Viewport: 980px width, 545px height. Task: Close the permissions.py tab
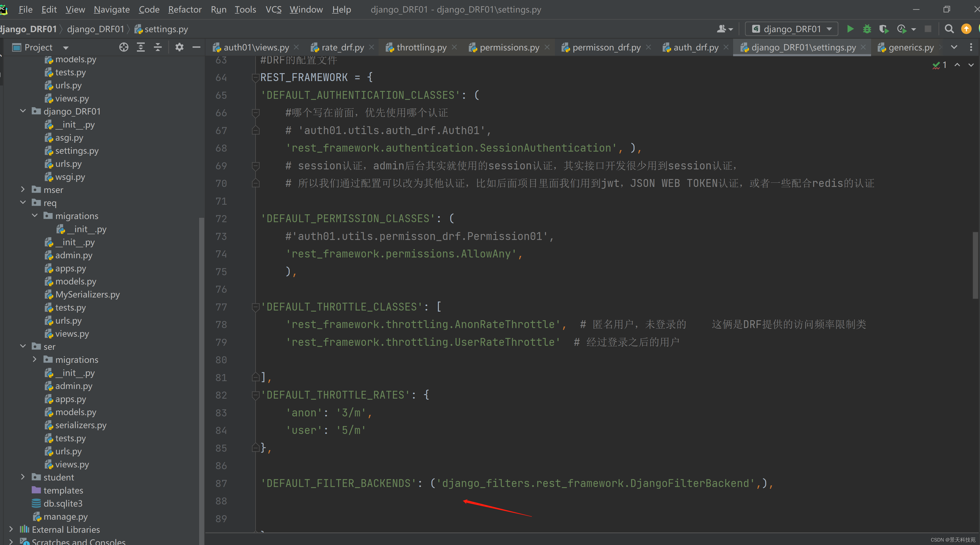click(547, 47)
